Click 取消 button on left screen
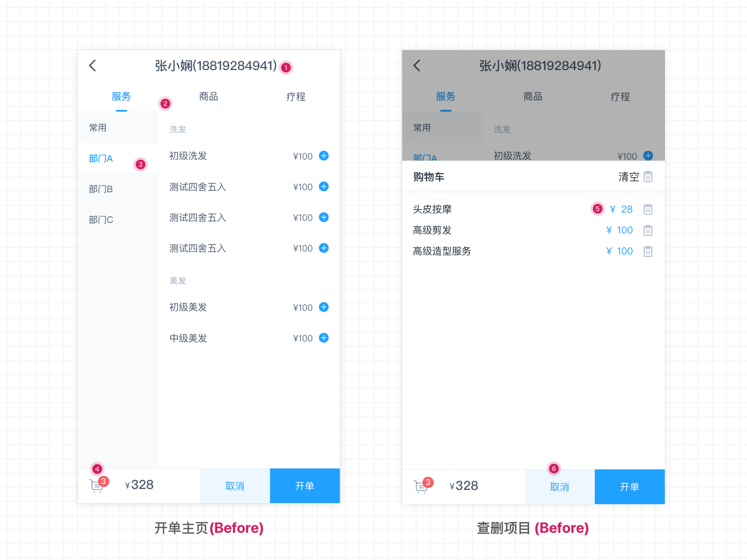The width and height of the screenshot is (747, 560). [235, 486]
